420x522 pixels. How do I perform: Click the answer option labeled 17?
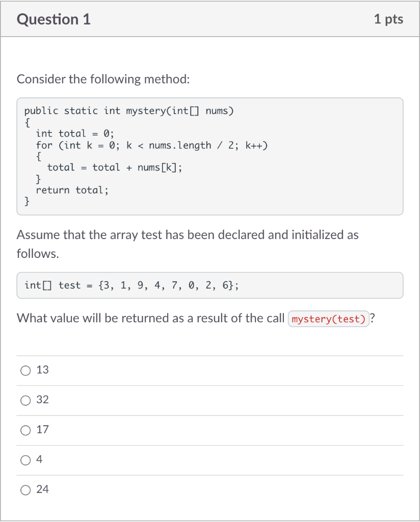(x=41, y=430)
